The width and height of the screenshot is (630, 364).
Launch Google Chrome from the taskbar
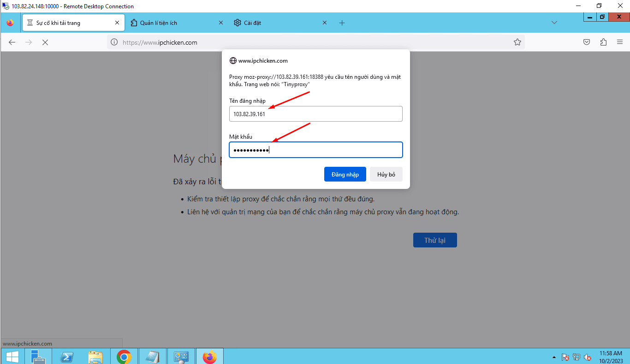124,357
